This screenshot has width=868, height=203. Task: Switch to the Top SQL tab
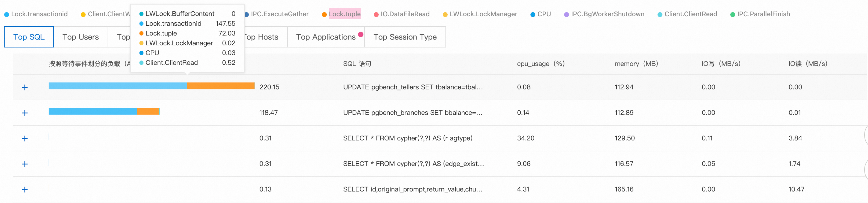tap(29, 37)
